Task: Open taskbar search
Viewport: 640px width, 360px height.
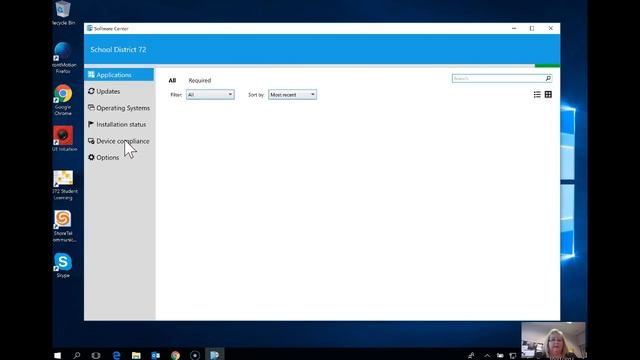Action: tap(76, 355)
